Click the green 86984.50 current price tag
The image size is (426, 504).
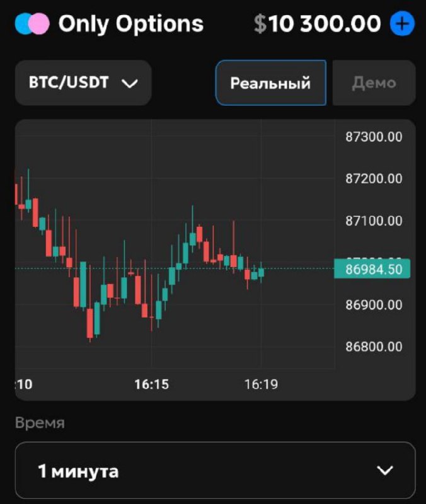tap(372, 269)
